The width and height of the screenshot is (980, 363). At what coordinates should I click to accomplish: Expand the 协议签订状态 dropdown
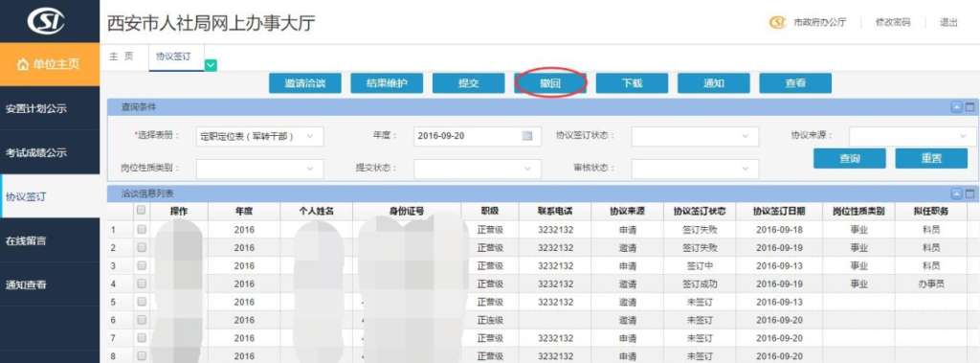695,136
